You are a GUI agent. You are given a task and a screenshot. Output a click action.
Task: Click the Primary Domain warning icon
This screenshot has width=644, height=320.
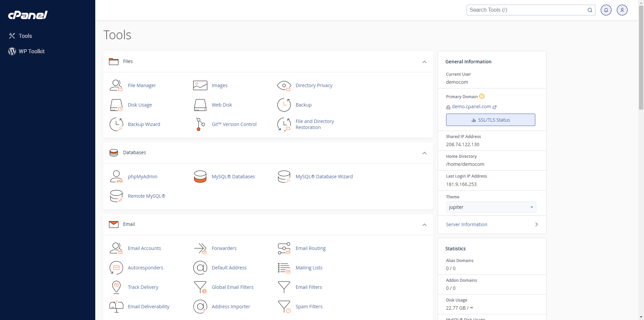[482, 96]
